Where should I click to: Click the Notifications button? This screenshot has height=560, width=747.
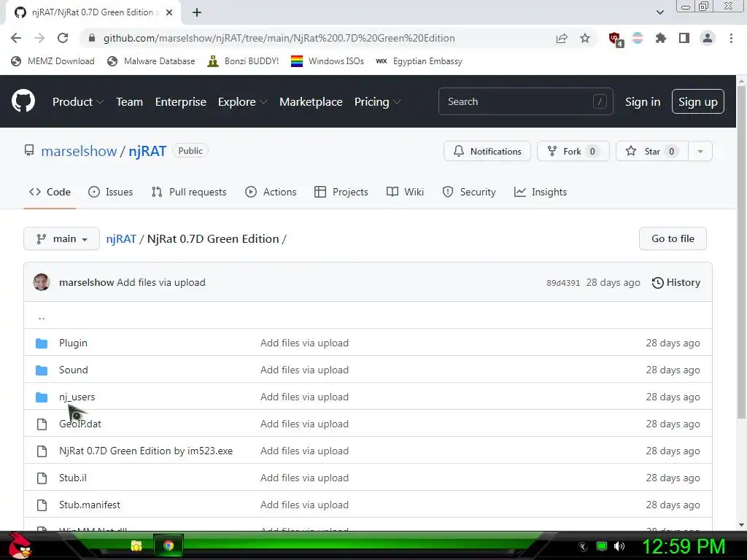(x=487, y=152)
